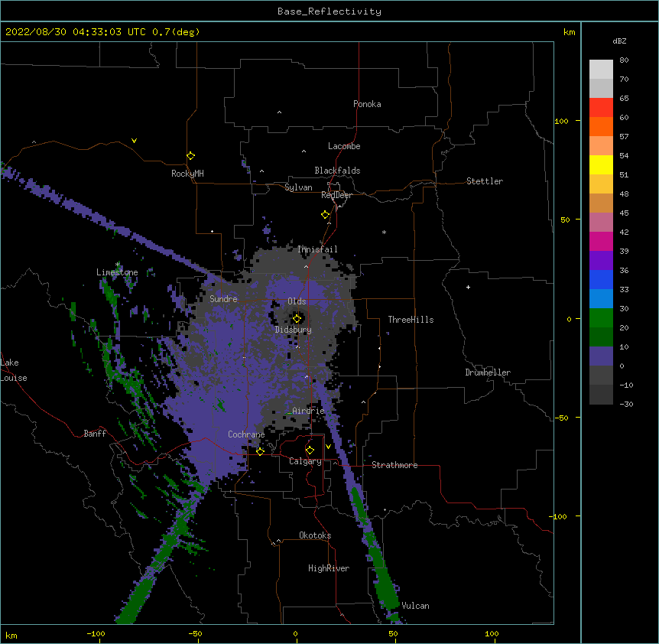
Task: Click the HighRiver label
Action: coord(329,568)
